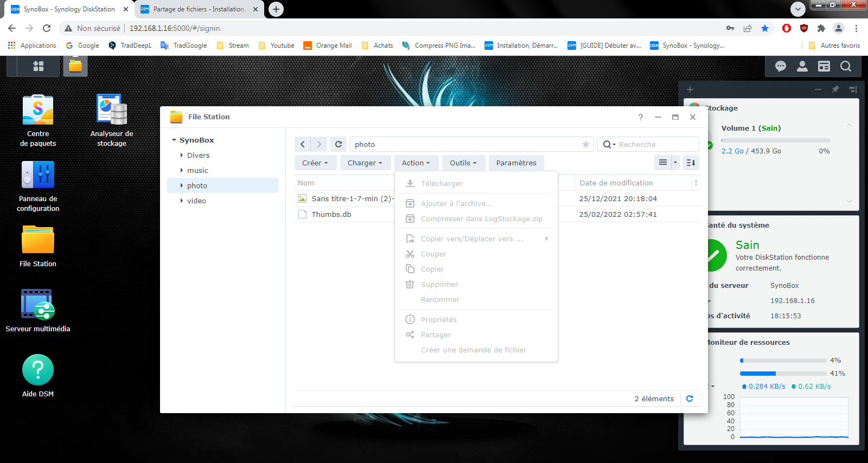This screenshot has width=868, height=463.
Task: Open the DSM notifications chat icon
Action: 781,66
